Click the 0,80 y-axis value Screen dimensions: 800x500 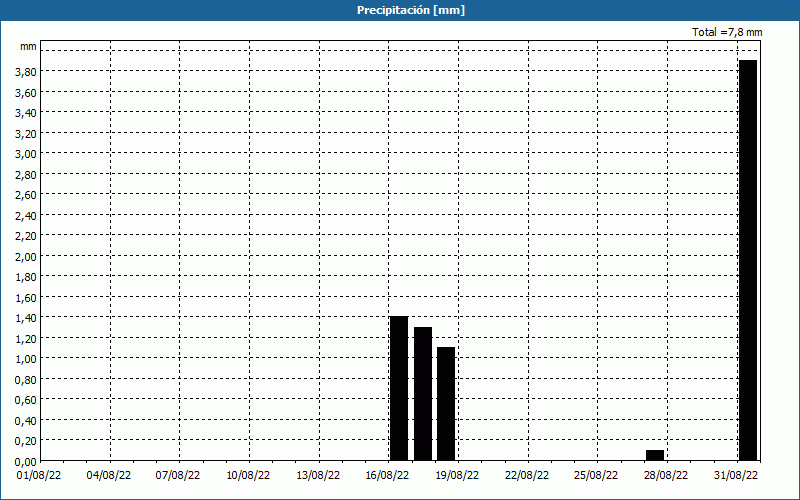click(x=26, y=380)
